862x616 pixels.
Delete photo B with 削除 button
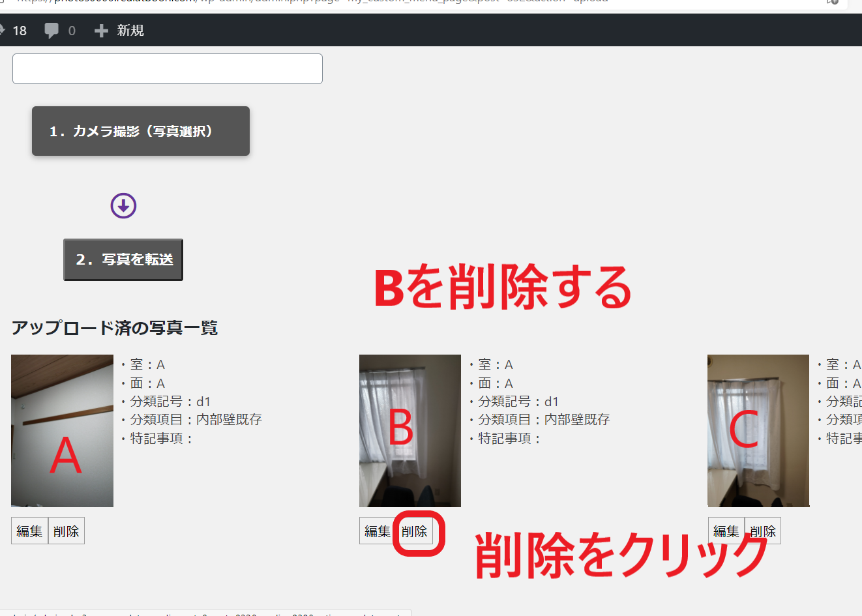(x=415, y=532)
